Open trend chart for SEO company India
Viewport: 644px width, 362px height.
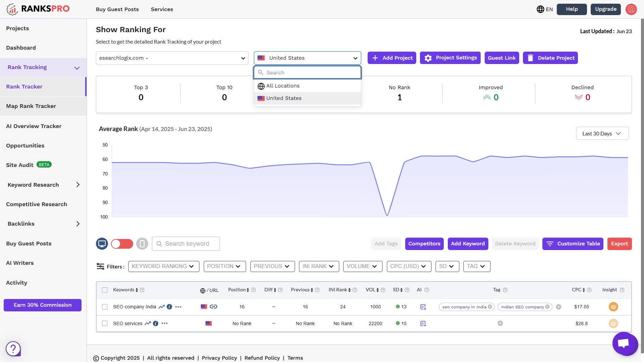161,307
